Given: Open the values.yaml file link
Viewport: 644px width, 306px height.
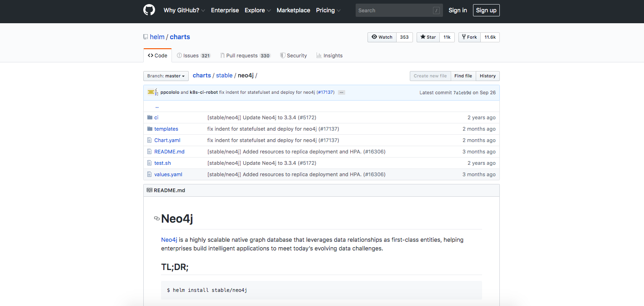Looking at the screenshot, I should (168, 174).
